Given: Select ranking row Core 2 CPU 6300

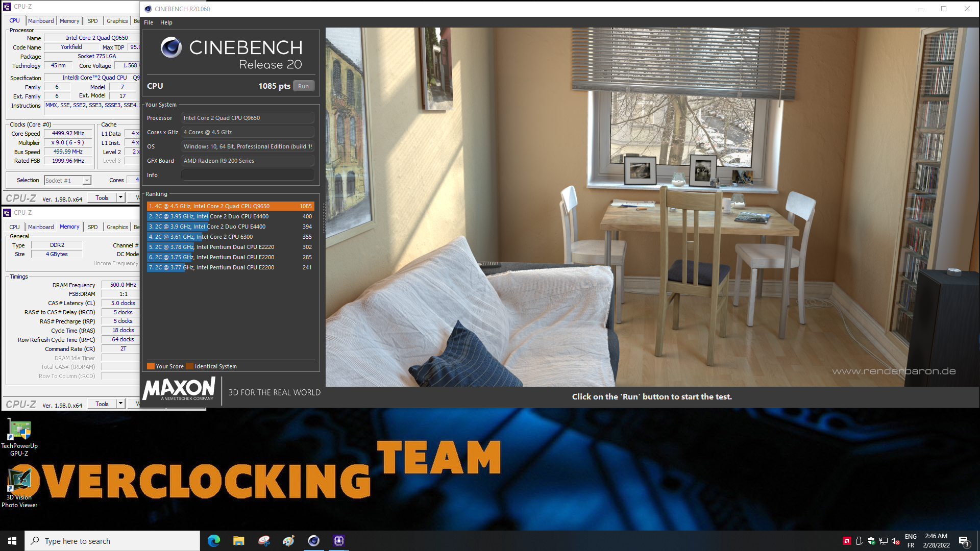Looking at the screenshot, I should (x=230, y=237).
